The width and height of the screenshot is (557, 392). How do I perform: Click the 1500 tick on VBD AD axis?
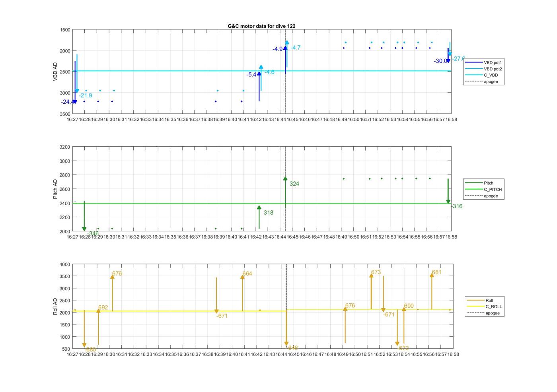[x=65, y=30]
